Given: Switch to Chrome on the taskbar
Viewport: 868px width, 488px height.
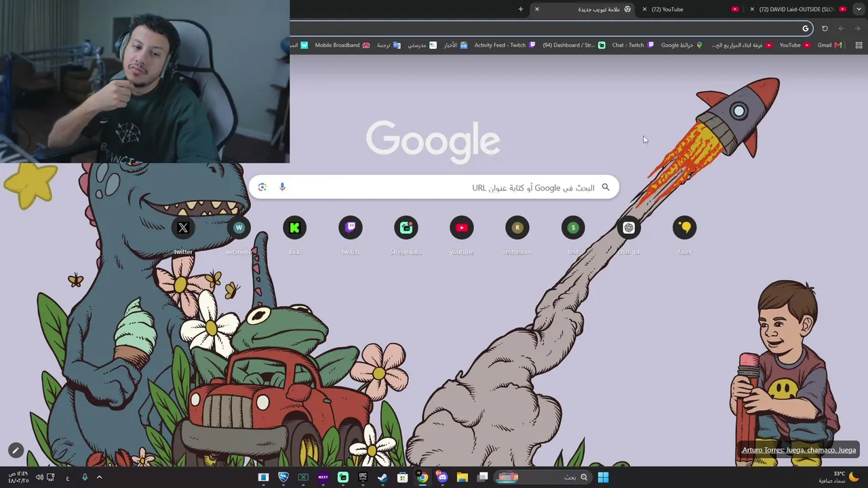Looking at the screenshot, I should pyautogui.click(x=422, y=477).
